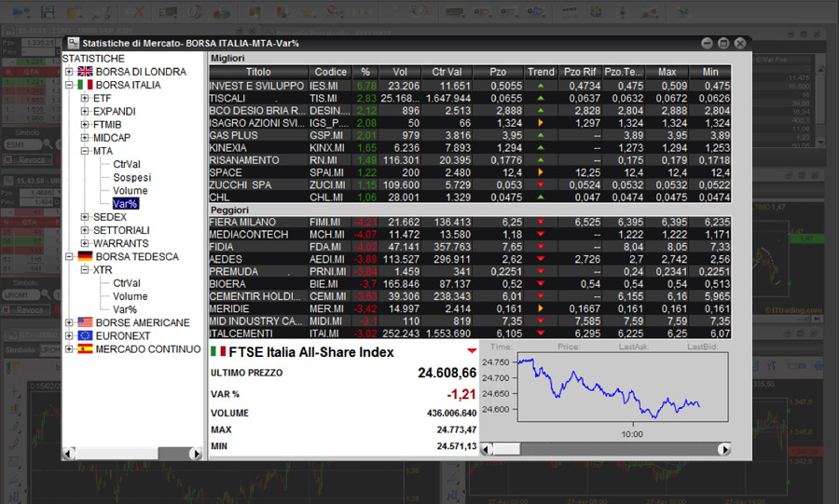Expand the ETF node
Image resolution: width=839 pixels, height=504 pixels.
click(x=85, y=98)
